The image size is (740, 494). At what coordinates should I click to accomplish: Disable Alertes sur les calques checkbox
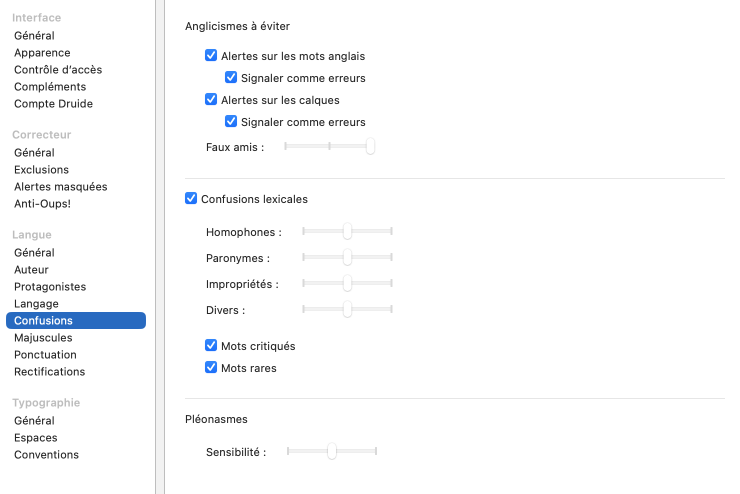(211, 100)
